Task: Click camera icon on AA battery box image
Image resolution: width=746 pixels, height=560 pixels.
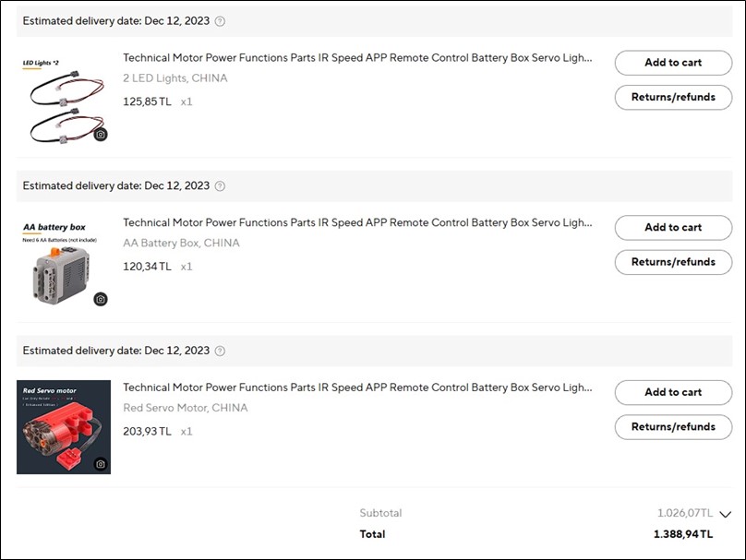Action: tap(101, 299)
